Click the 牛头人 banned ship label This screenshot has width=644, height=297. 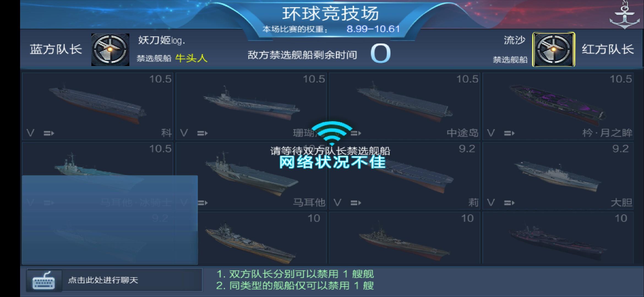click(191, 58)
